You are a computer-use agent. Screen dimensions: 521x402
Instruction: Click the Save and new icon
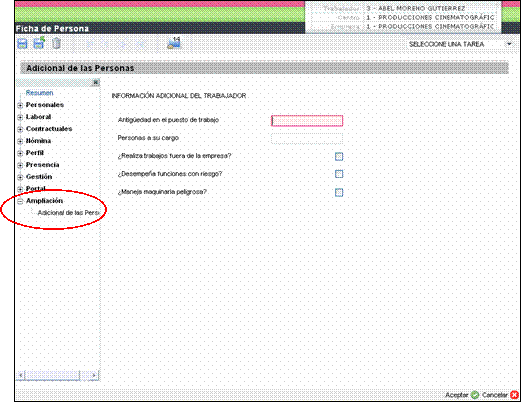[x=39, y=43]
